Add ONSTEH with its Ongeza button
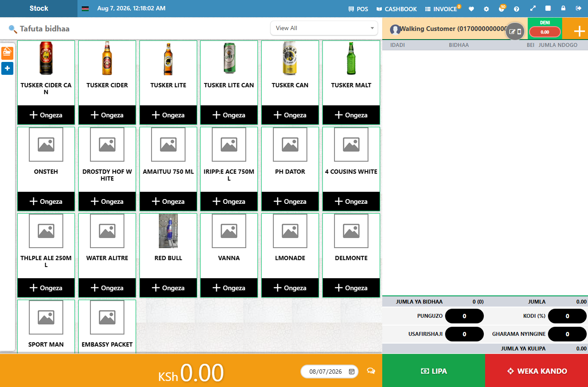 46,201
